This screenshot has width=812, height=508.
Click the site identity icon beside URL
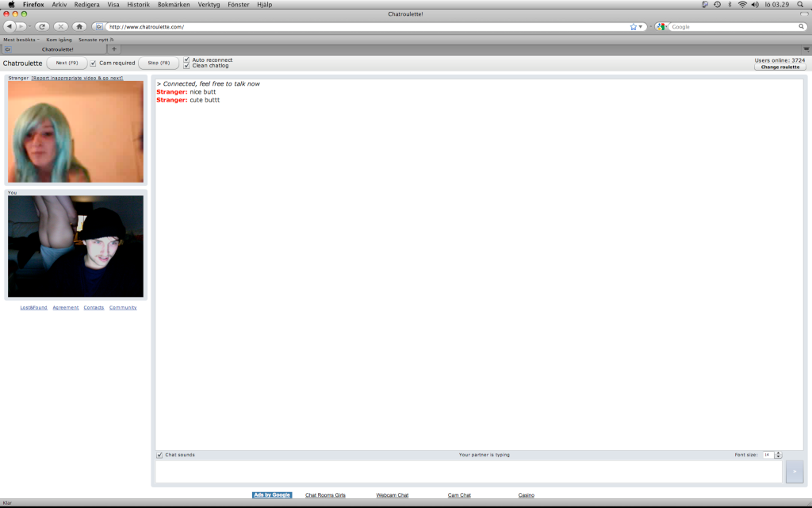(98, 26)
